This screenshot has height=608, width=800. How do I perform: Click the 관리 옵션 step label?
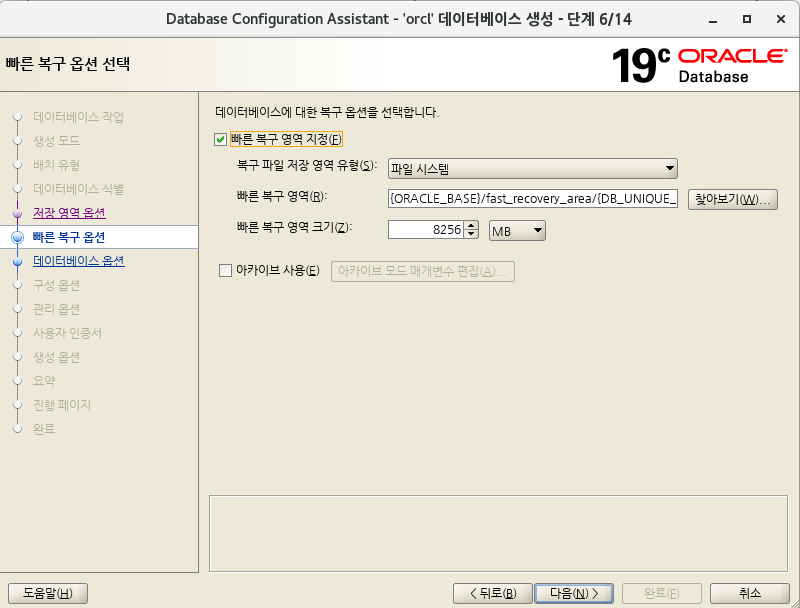(57, 309)
